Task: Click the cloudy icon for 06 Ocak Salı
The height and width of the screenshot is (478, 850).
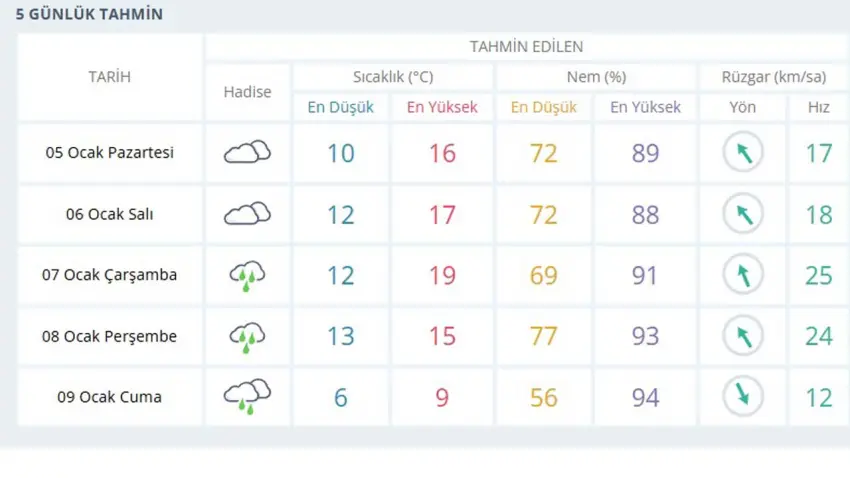Action: 247,214
